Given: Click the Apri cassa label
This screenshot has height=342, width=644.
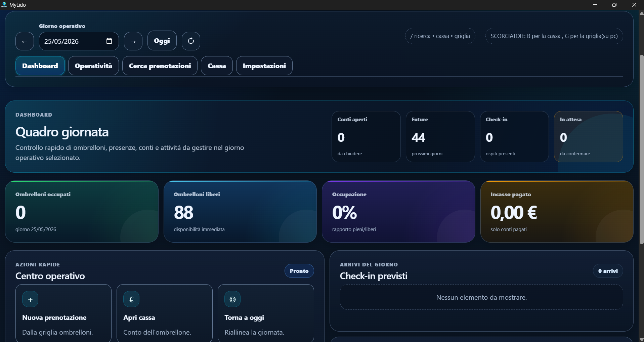Looking at the screenshot, I should tap(139, 318).
